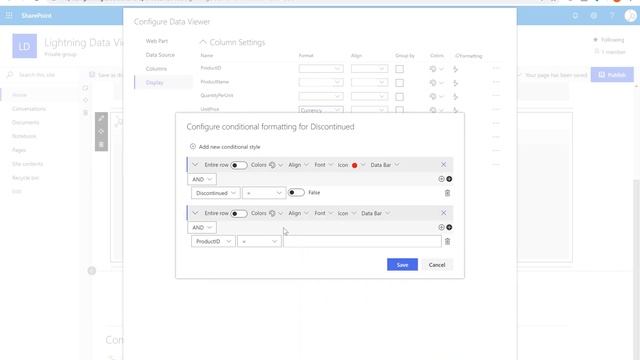This screenshot has width=640, height=360.
Task: Open Conversations in the site navigation
Action: tap(29, 109)
